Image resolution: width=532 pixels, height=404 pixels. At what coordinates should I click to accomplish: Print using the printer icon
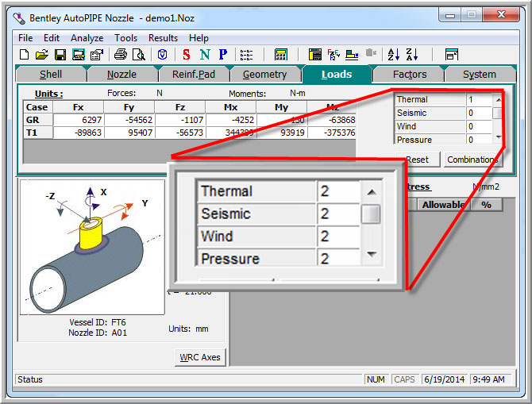(x=121, y=54)
